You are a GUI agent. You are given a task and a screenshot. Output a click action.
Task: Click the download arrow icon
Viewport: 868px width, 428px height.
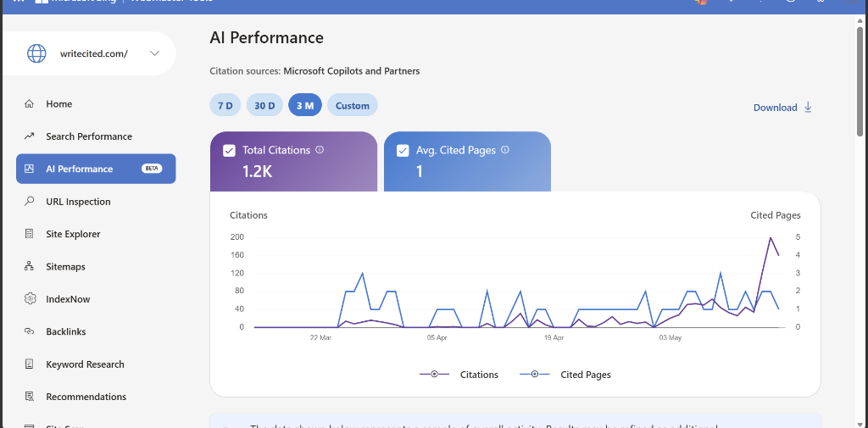(x=808, y=108)
